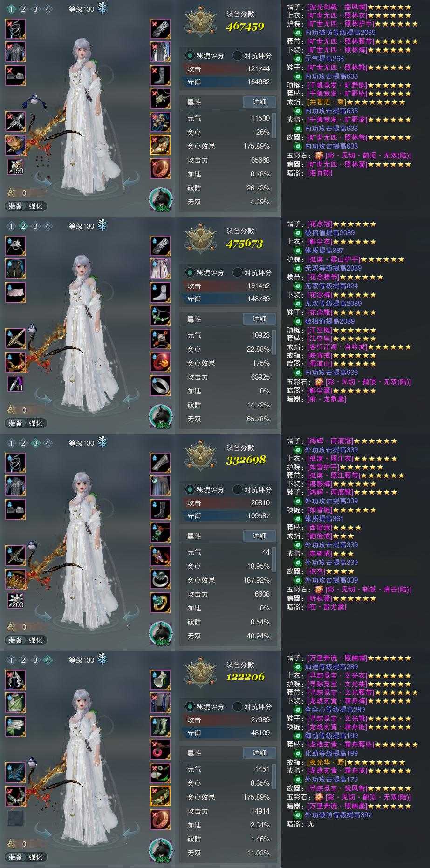430x868 pixels.
Task: Open 详细 attribute details beside score 467459
Action: 259,102
